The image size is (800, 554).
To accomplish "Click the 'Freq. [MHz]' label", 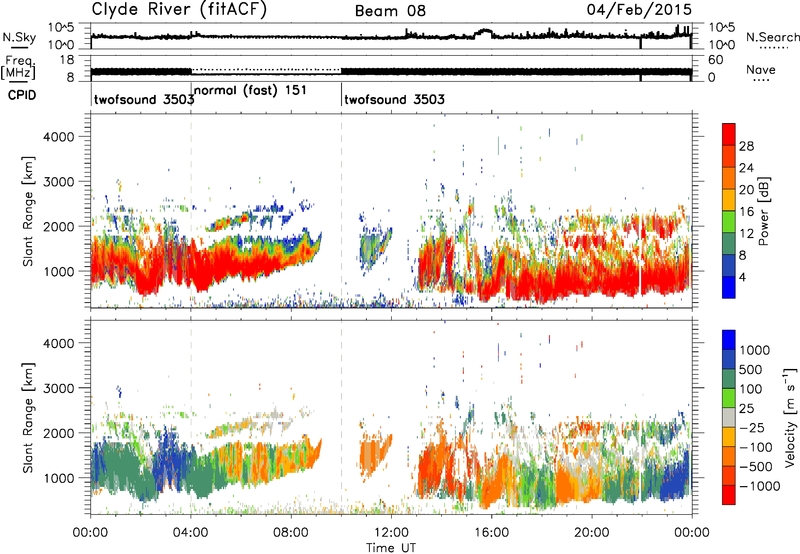I will [18, 67].
